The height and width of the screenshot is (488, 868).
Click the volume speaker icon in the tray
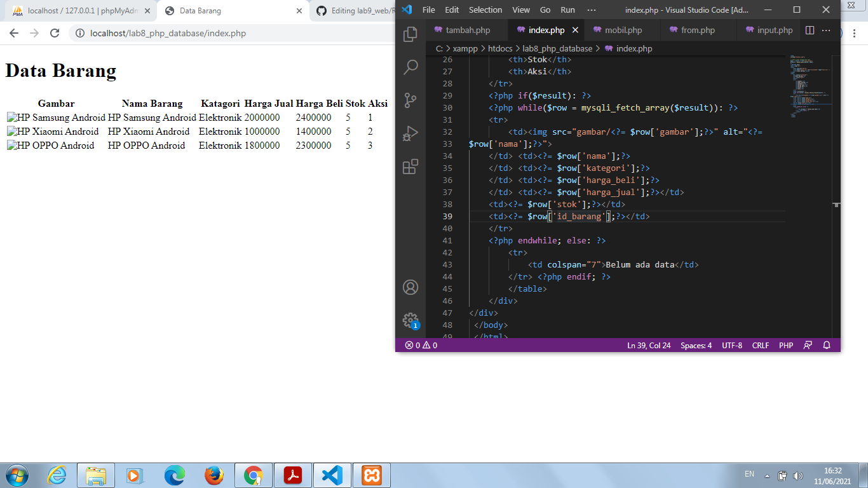coord(798,475)
